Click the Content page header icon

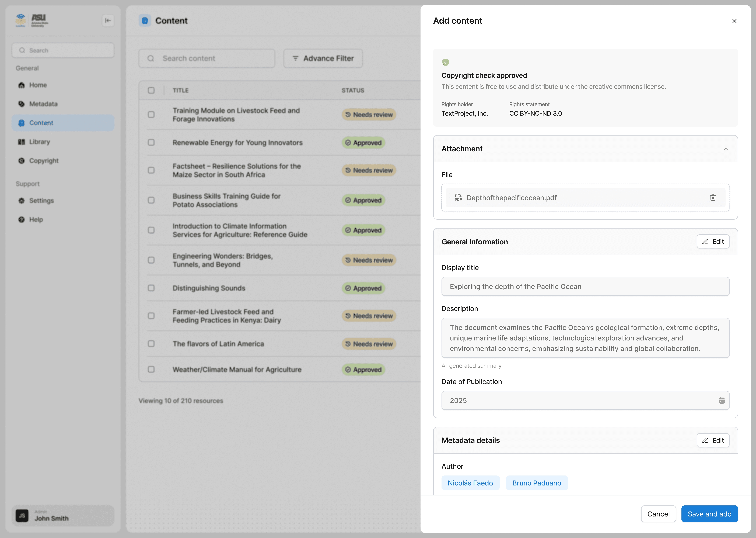[145, 20]
